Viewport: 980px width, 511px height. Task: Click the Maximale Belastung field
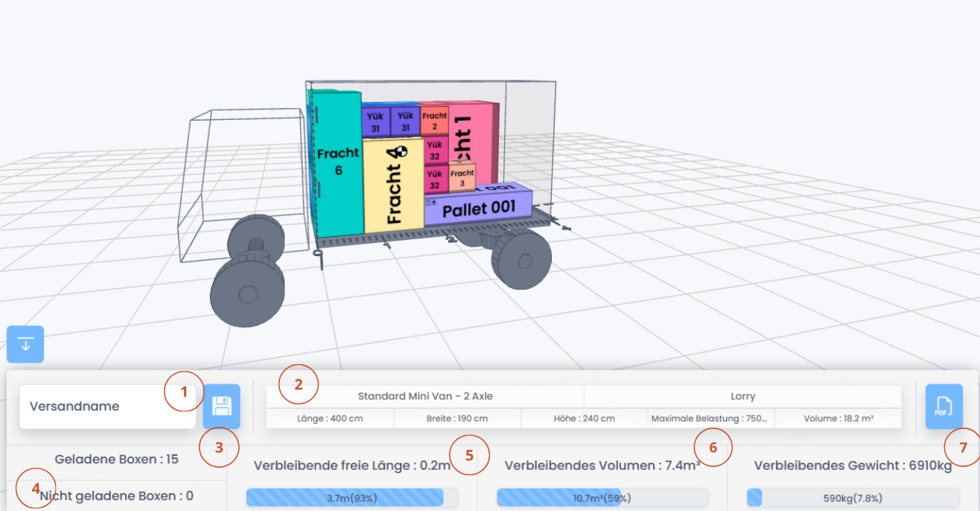(710, 418)
